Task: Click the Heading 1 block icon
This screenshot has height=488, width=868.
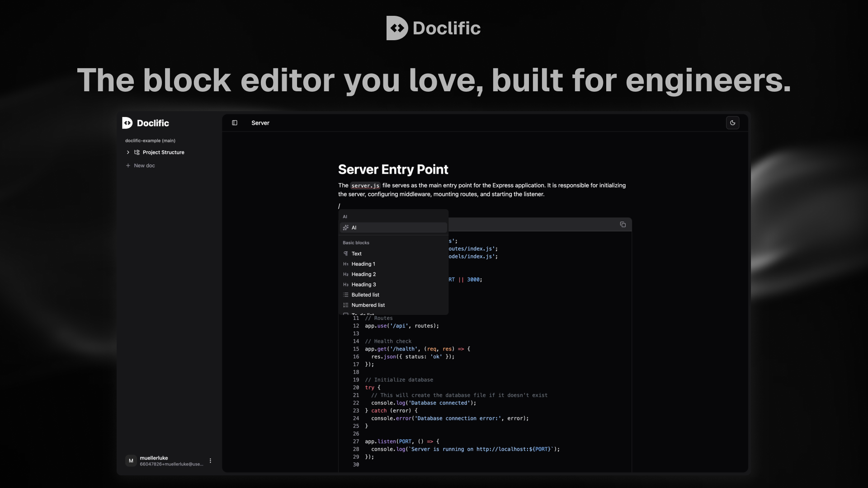Action: (x=346, y=264)
